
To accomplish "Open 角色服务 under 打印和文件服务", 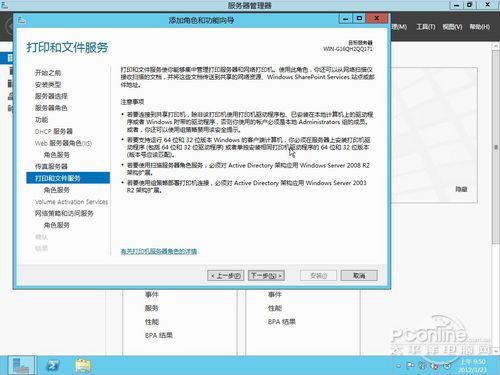I will [57, 190].
